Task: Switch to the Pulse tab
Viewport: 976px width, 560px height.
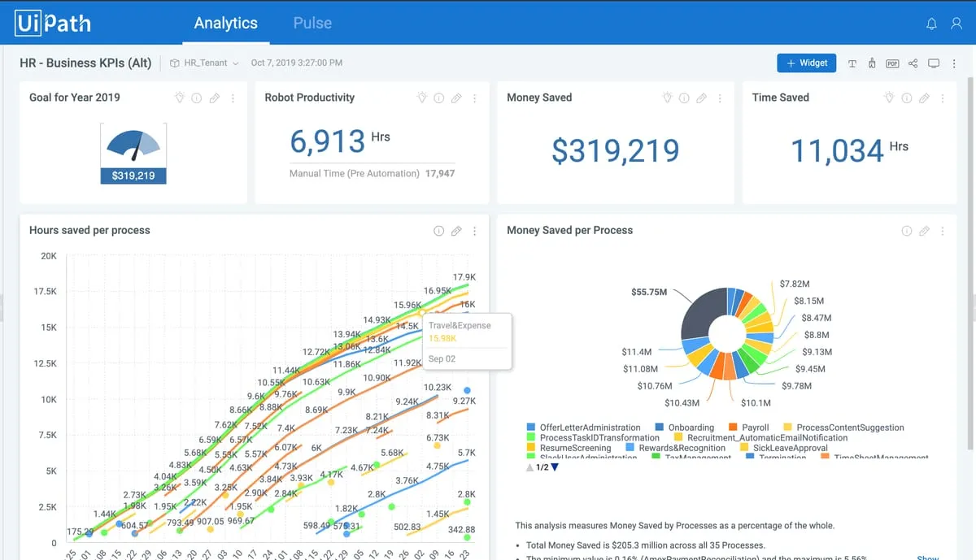Action: pos(312,23)
